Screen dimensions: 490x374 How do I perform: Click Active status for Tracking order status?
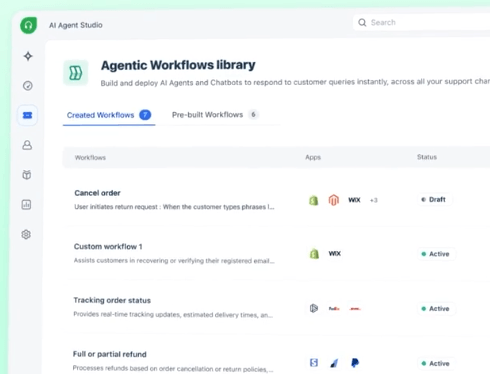click(436, 309)
